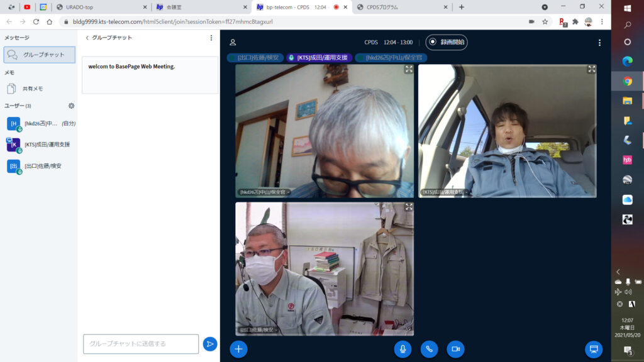
Task: Switch to the URADO-top tab
Action: (101, 7)
